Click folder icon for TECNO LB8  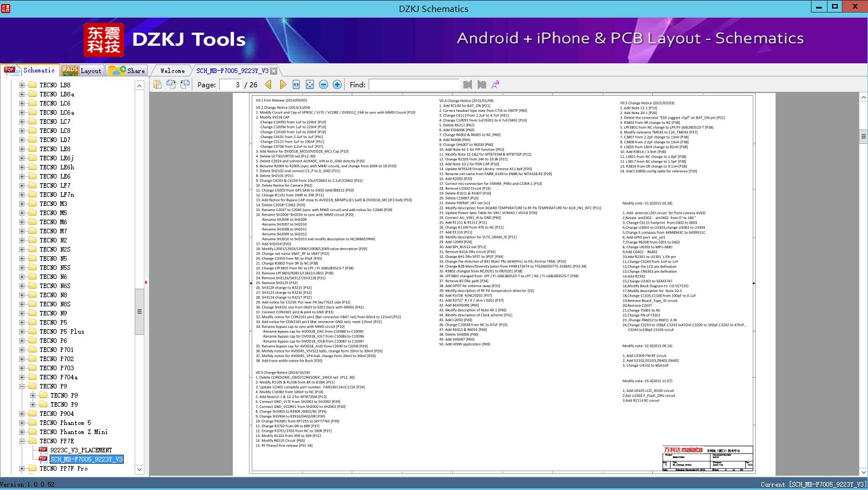[33, 85]
